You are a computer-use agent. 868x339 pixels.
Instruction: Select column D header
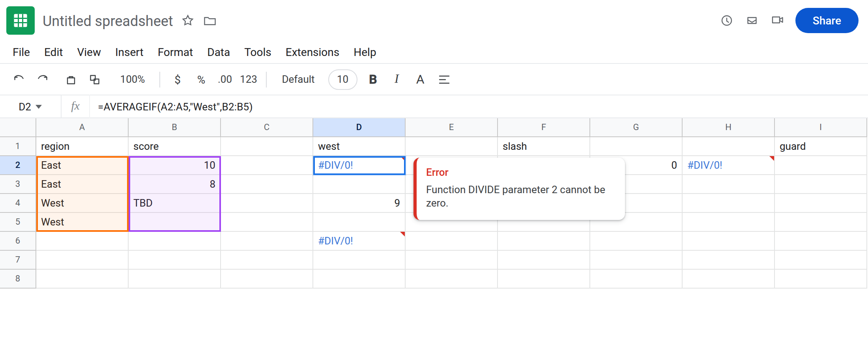click(359, 127)
